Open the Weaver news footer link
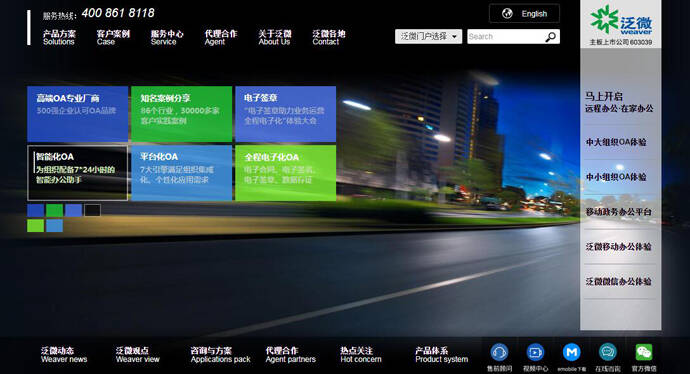The height and width of the screenshot is (374, 690). point(64,355)
